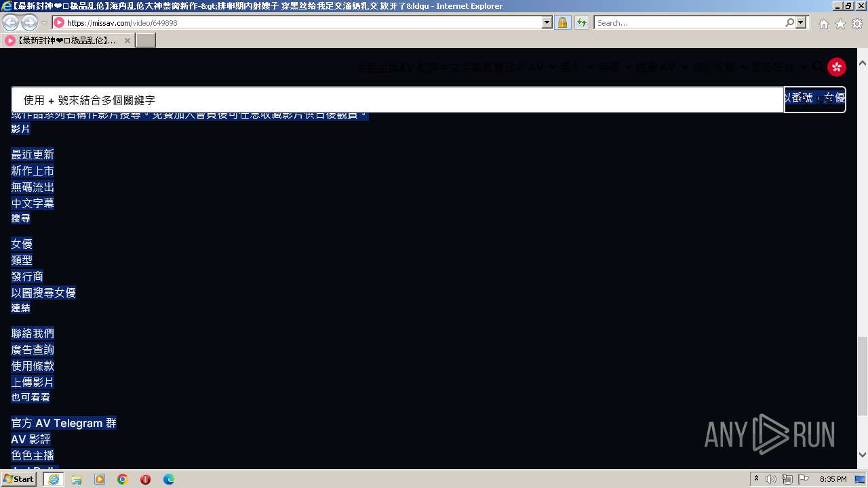Click the IE Search box
Screen dimensions: 868x488
pos(690,22)
